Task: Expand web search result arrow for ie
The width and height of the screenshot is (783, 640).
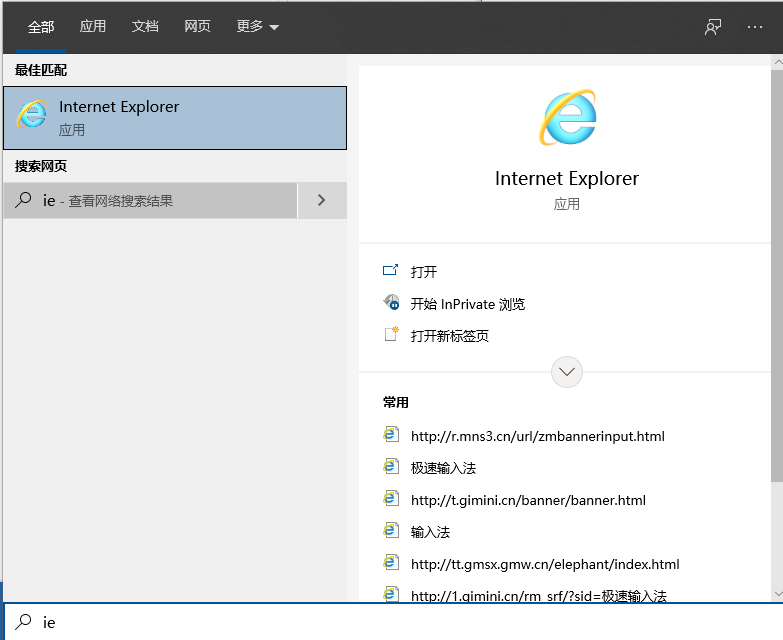Action: click(321, 200)
